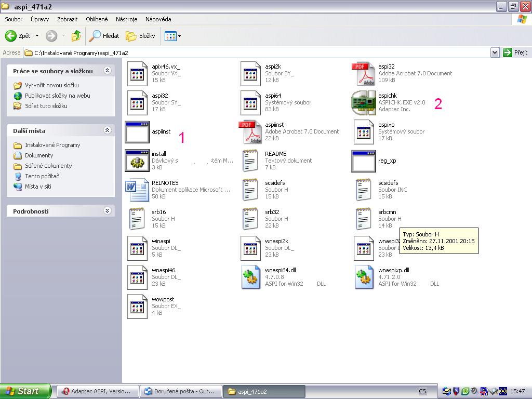Open the Nástroje menu
532x399 pixels.
(x=127, y=19)
